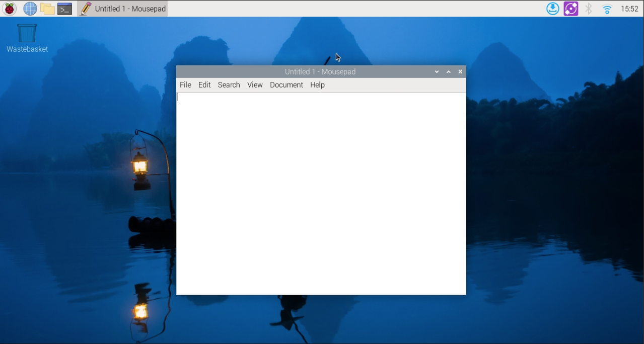Open the Document menu
644x344 pixels.
[x=286, y=84]
